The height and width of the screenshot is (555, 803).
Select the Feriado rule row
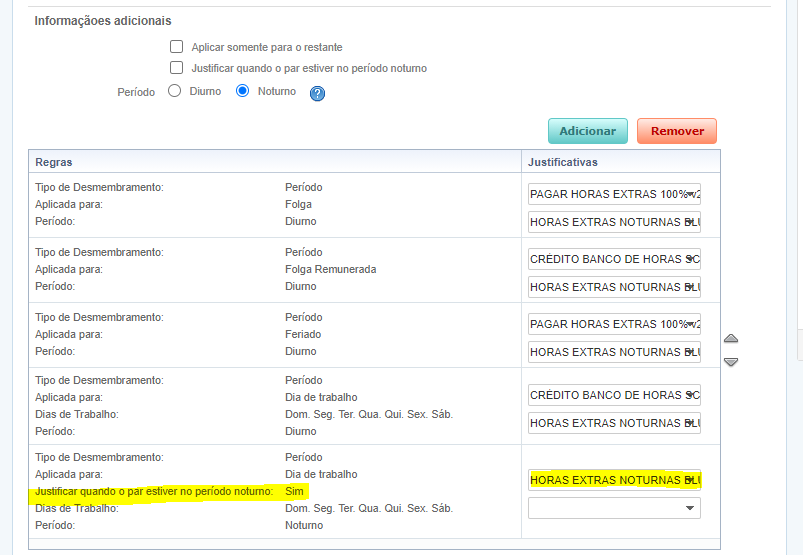275,335
